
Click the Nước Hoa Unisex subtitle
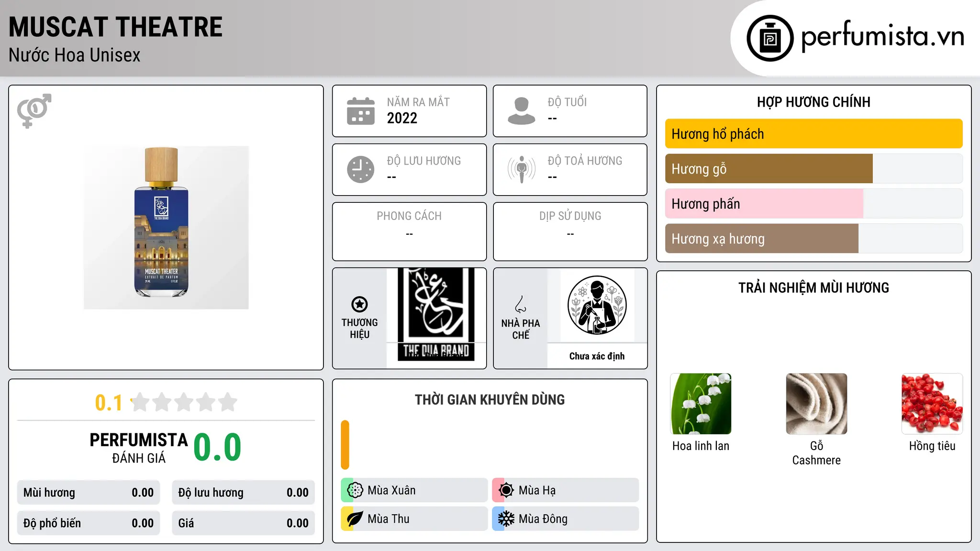click(75, 55)
